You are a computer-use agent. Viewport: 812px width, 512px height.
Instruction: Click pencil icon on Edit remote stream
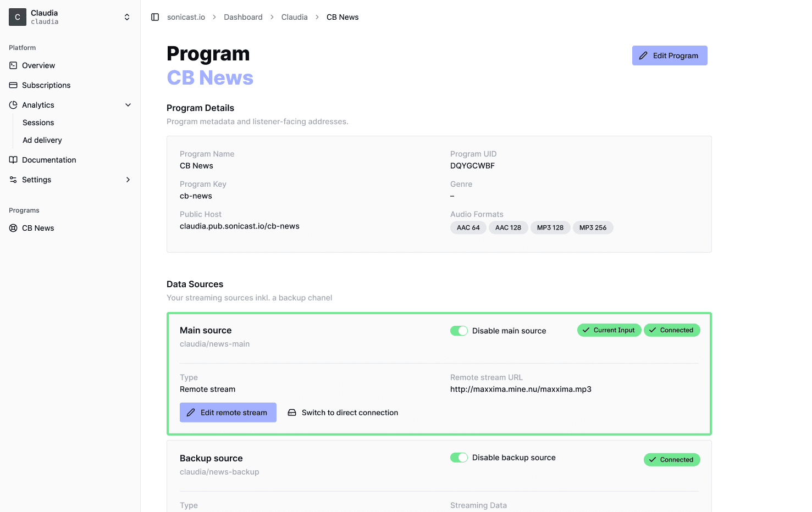pyautogui.click(x=191, y=413)
